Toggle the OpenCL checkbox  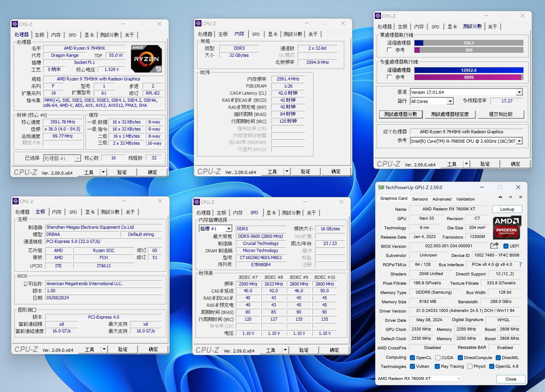[x=412, y=357]
